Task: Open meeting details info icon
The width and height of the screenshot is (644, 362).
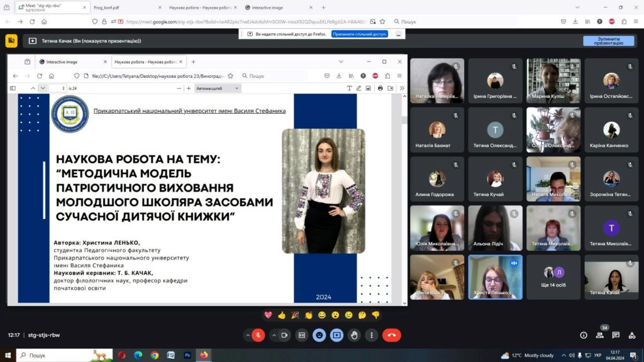Action: tap(584, 336)
